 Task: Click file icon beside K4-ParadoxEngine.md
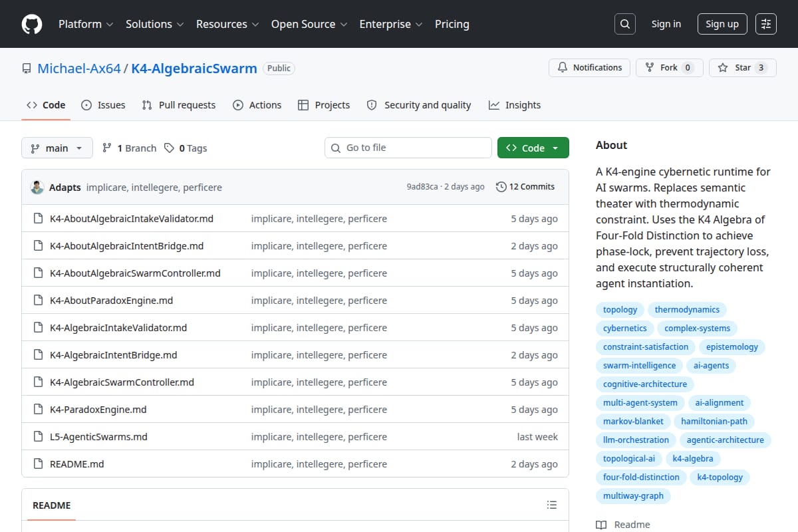pyautogui.click(x=38, y=410)
